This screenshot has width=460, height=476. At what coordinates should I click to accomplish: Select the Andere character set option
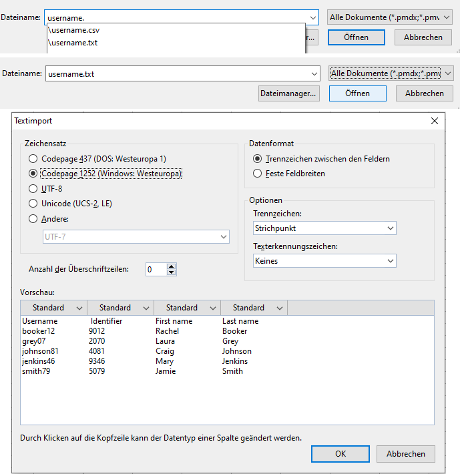[x=33, y=218]
